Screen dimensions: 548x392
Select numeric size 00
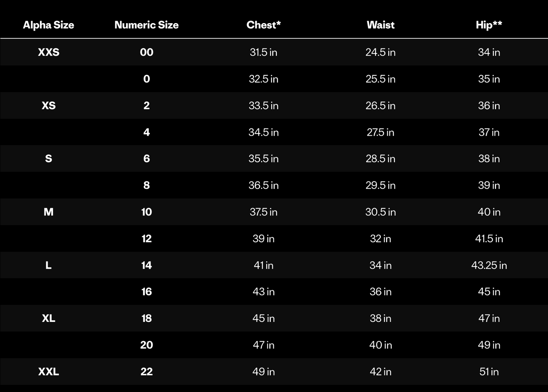146,52
